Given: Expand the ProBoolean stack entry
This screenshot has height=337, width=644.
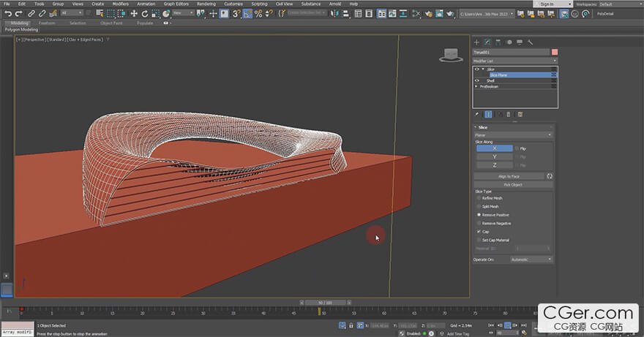Looking at the screenshot, I should (477, 86).
